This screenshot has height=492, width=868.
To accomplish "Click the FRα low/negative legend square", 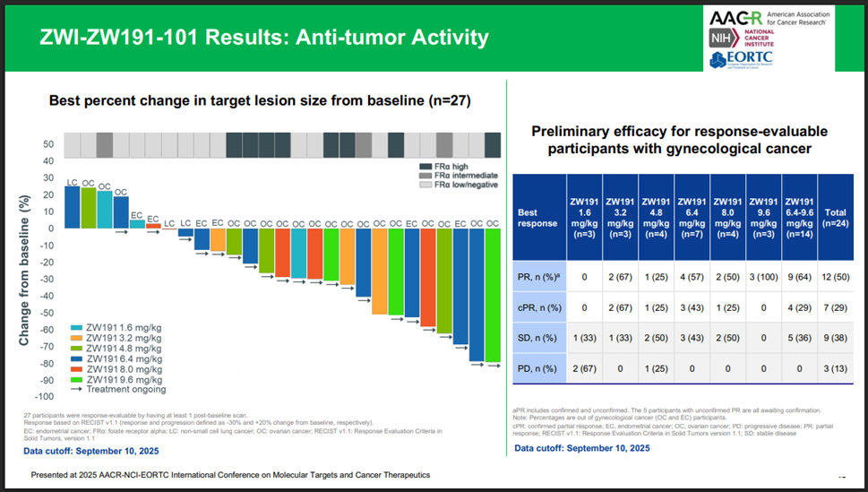I will 425,185.
